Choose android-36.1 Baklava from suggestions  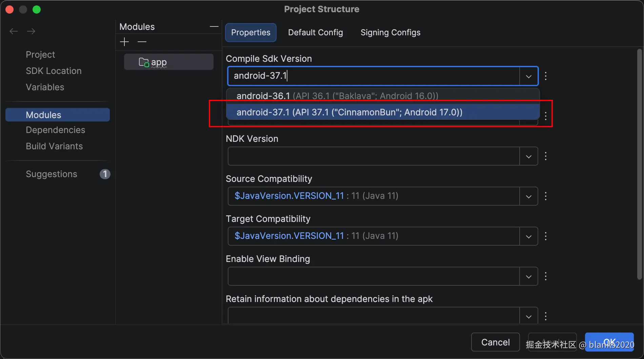point(383,96)
